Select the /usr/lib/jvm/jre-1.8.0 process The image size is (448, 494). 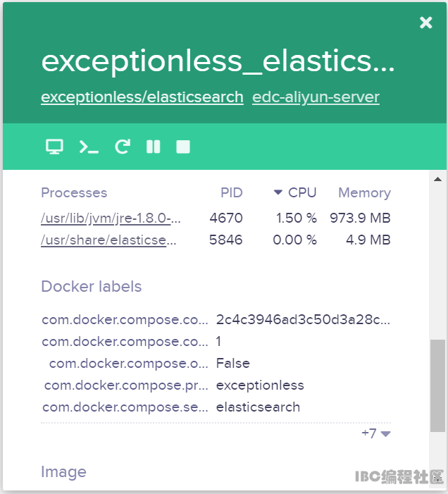(111, 218)
